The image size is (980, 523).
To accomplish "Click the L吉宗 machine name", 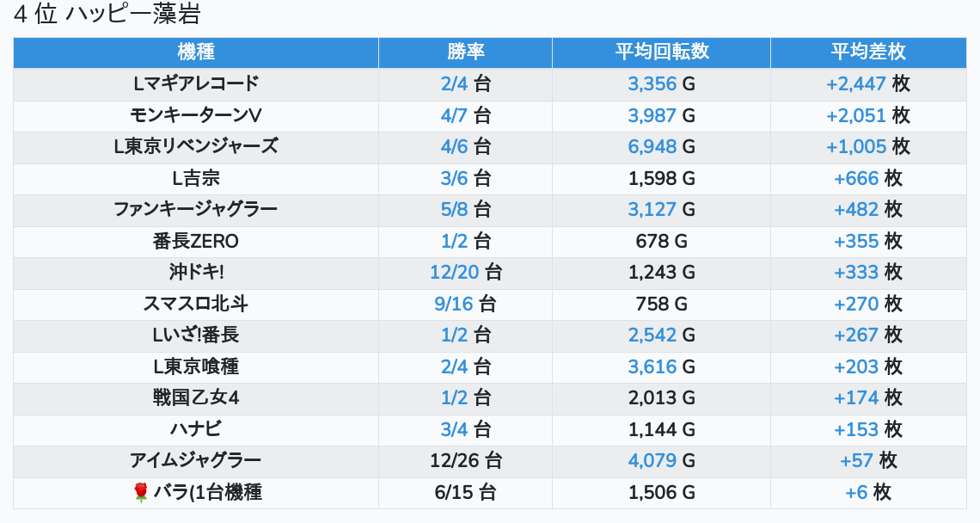I will (196, 179).
